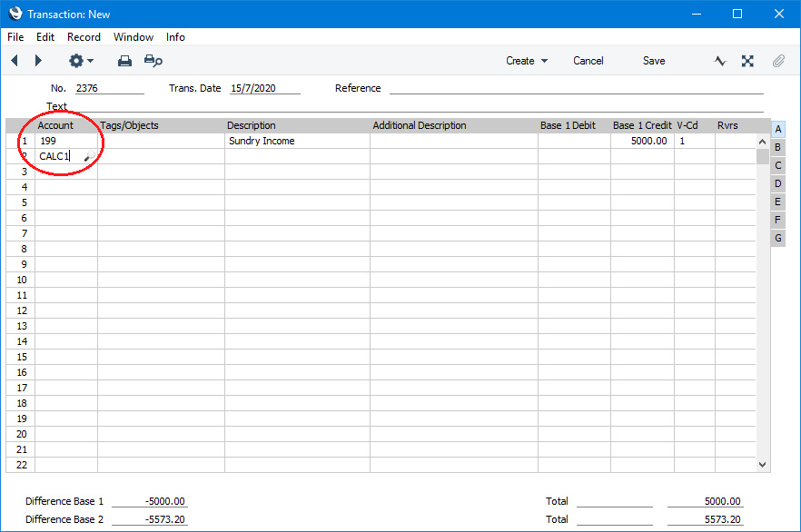The height and width of the screenshot is (532, 801).
Task: Cancel the transaction changes
Action: pyautogui.click(x=588, y=61)
